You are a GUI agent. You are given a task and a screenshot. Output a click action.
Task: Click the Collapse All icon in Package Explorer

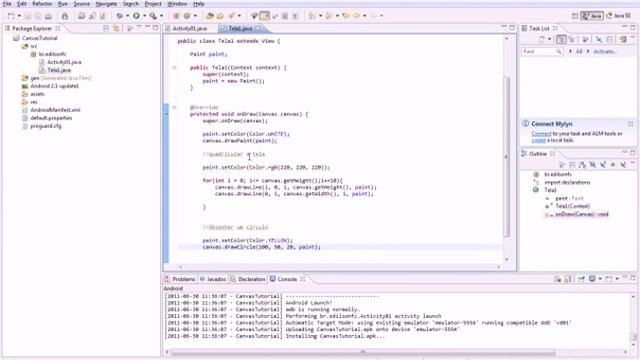coord(106,28)
